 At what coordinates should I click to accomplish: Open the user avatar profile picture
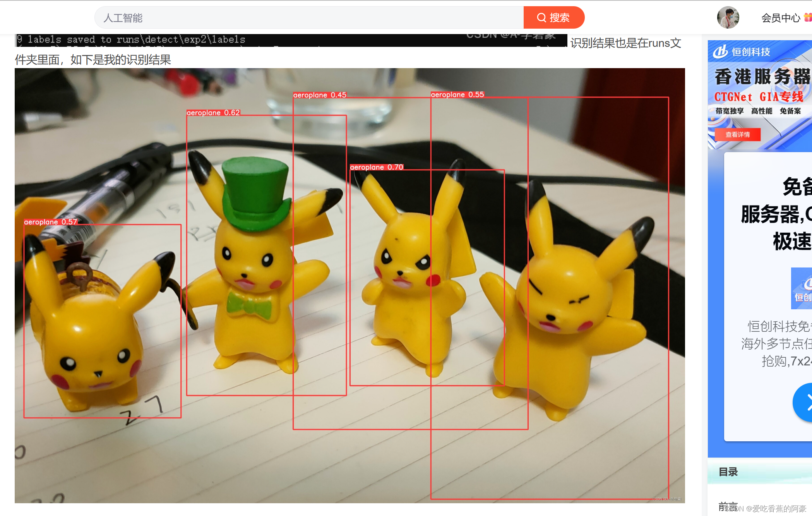728,17
